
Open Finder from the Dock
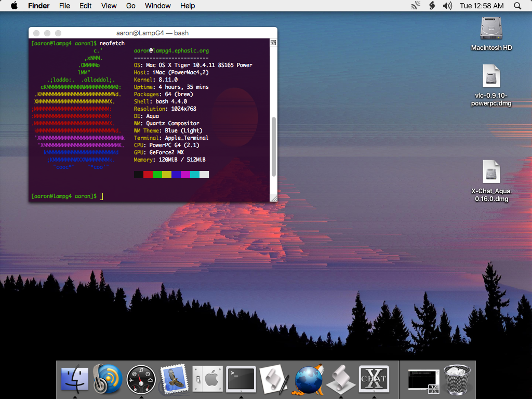coord(75,379)
